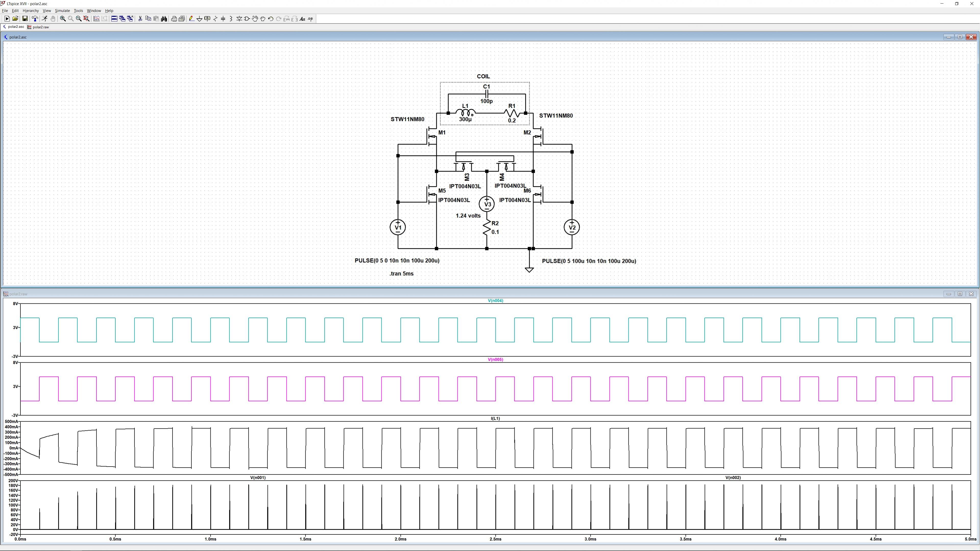
Task: Click the I(L1) trace label
Action: click(495, 418)
